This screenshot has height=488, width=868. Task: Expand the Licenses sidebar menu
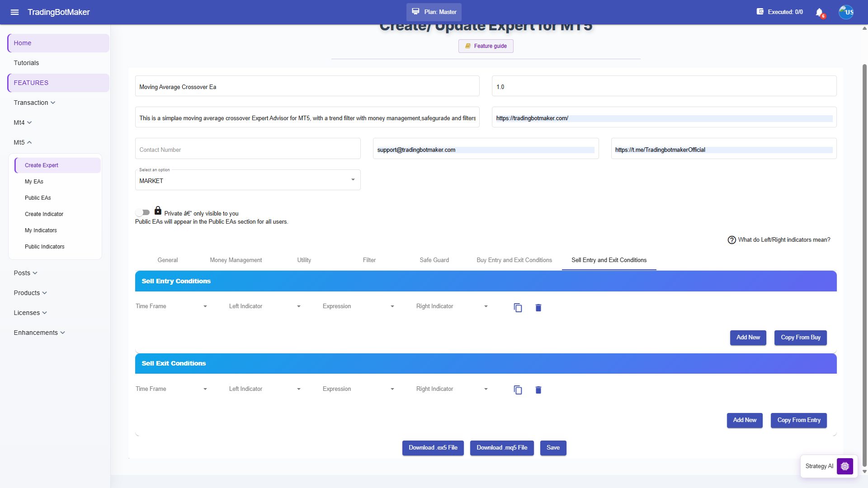click(x=30, y=313)
